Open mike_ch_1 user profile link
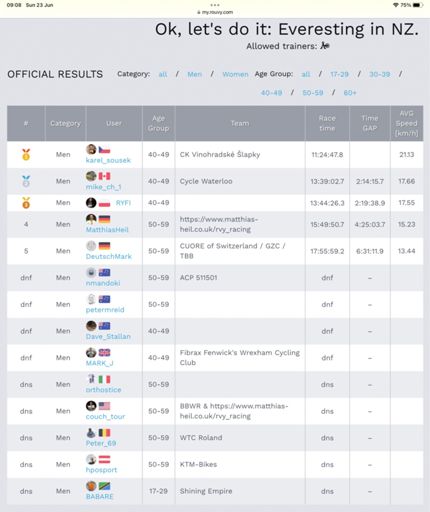This screenshot has height=512, width=430. point(103,187)
